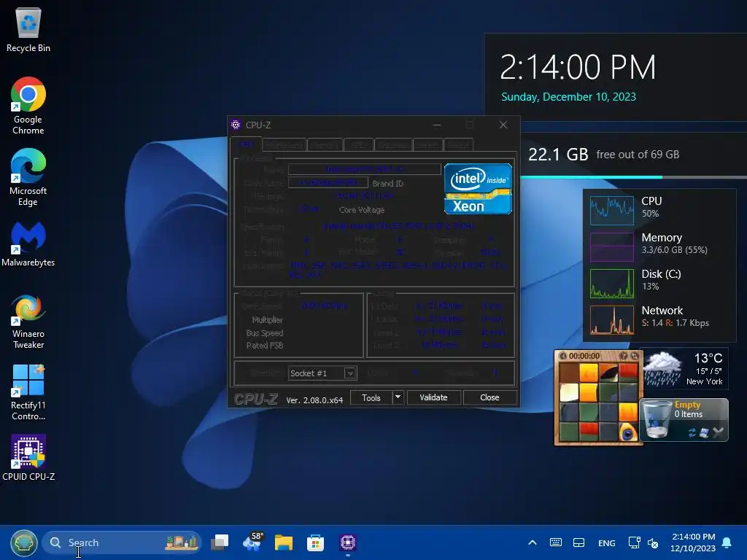Select the Malwarebytes desktop icon
The width and height of the screenshot is (747, 560).
click(x=28, y=244)
